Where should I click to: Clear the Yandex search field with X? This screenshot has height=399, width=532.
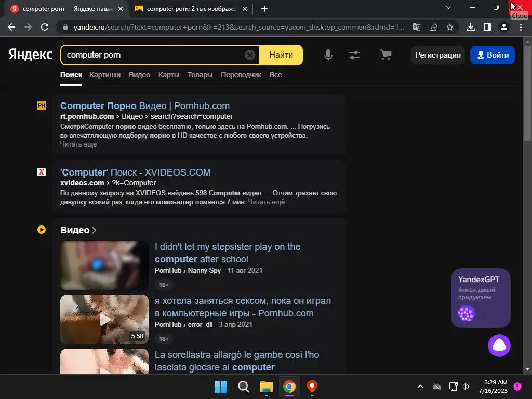pos(250,55)
